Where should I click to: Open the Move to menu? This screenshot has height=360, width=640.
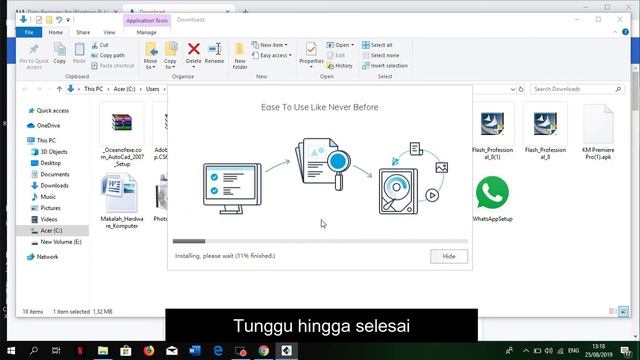click(x=151, y=56)
